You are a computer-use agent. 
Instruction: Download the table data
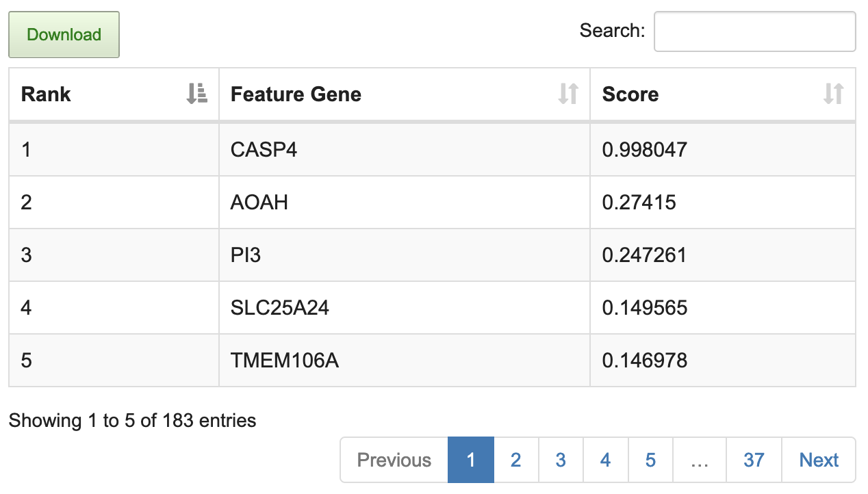coord(64,35)
